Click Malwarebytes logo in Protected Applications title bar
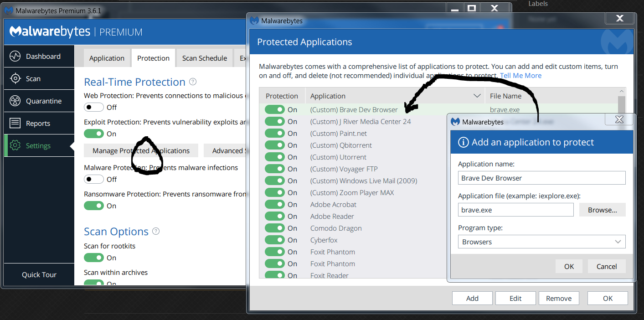644x320 pixels. pyautogui.click(x=254, y=21)
